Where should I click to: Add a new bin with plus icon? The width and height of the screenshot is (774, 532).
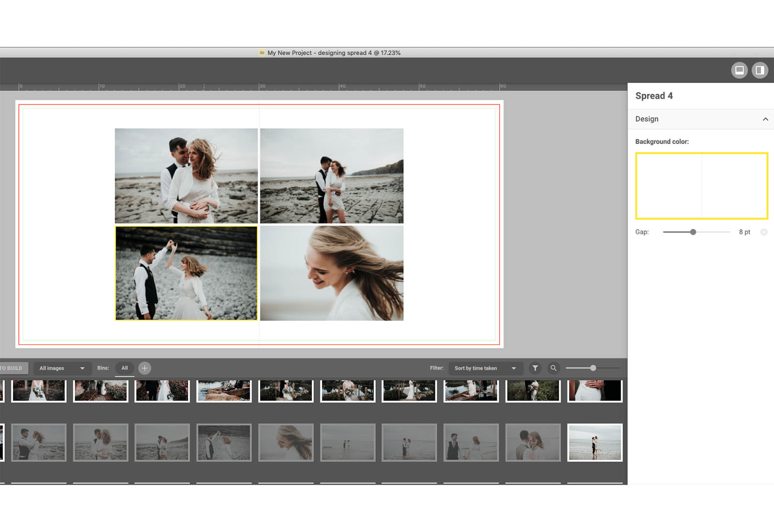[x=145, y=368]
